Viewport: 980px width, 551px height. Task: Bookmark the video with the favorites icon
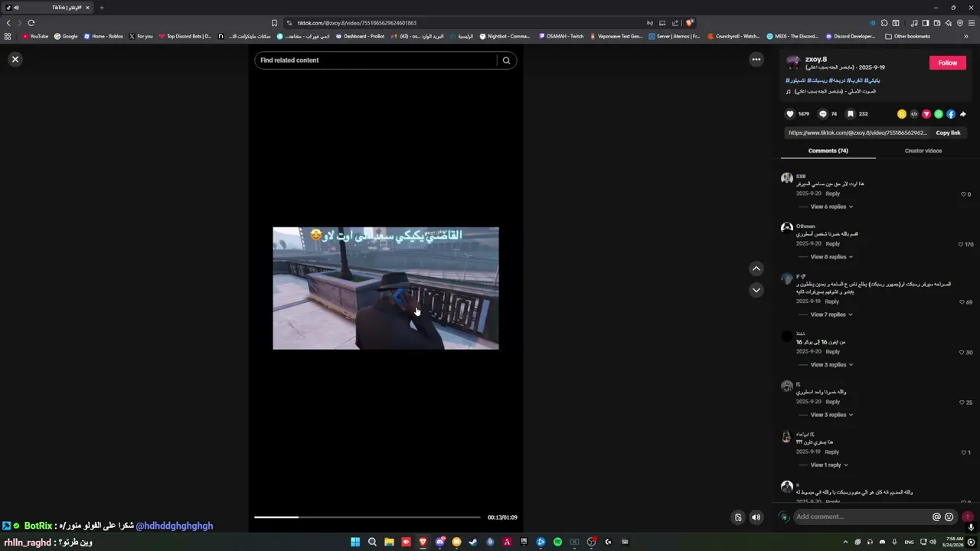(851, 114)
